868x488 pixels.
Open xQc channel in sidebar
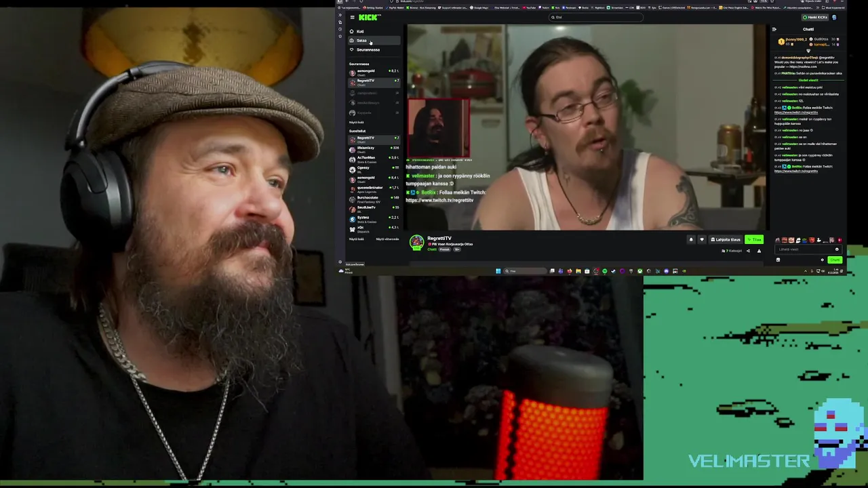[x=374, y=230]
